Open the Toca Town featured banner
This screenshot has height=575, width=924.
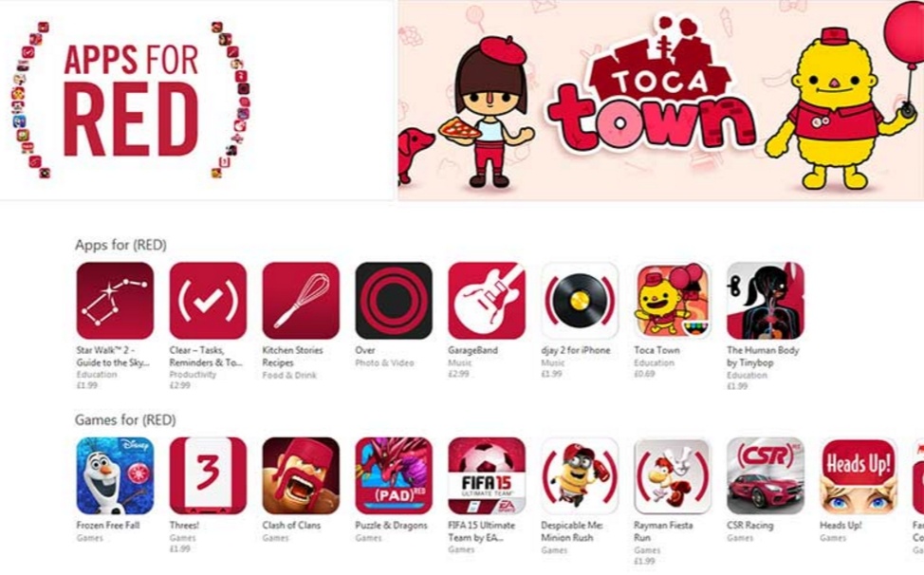coord(661,101)
